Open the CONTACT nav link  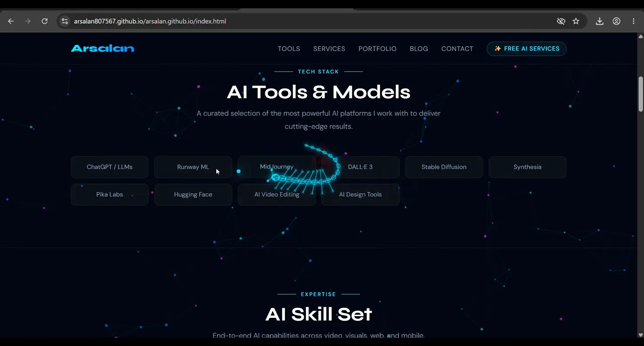[457, 49]
